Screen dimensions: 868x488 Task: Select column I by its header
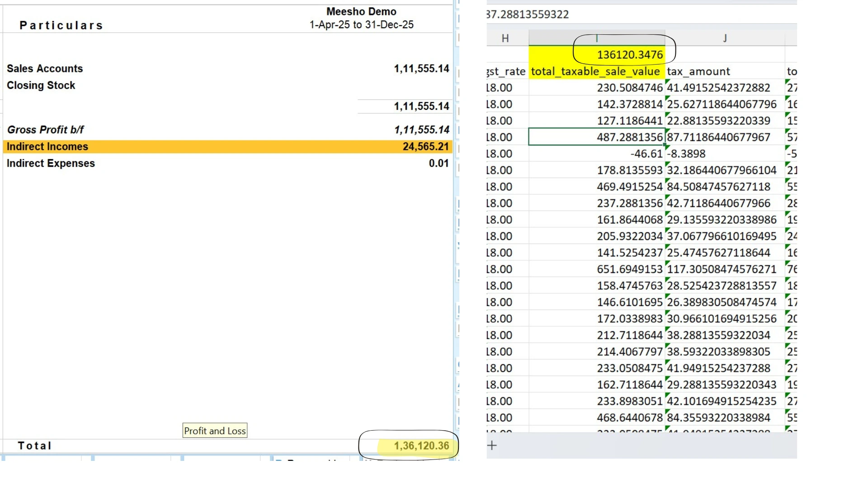(x=596, y=38)
